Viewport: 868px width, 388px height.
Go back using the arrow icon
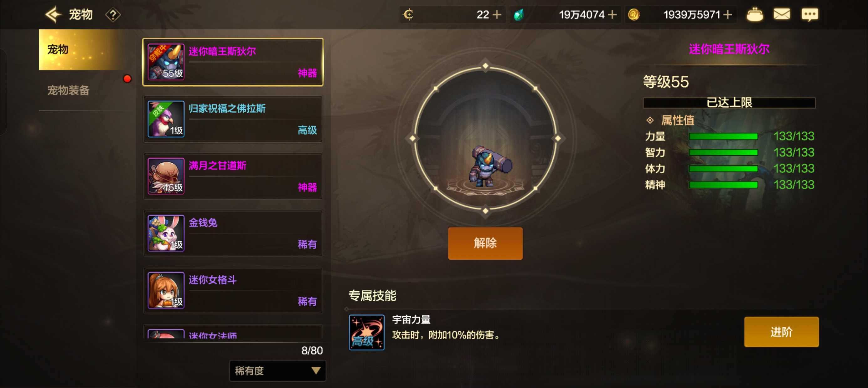click(54, 14)
